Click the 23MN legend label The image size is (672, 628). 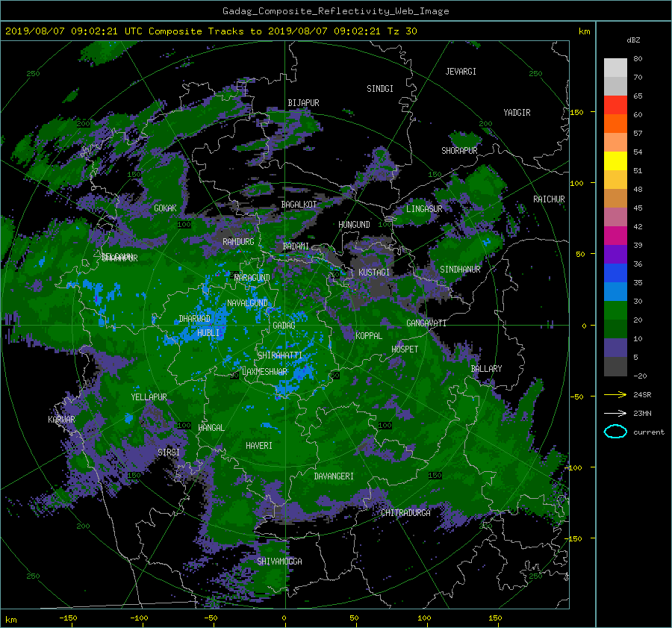point(642,413)
